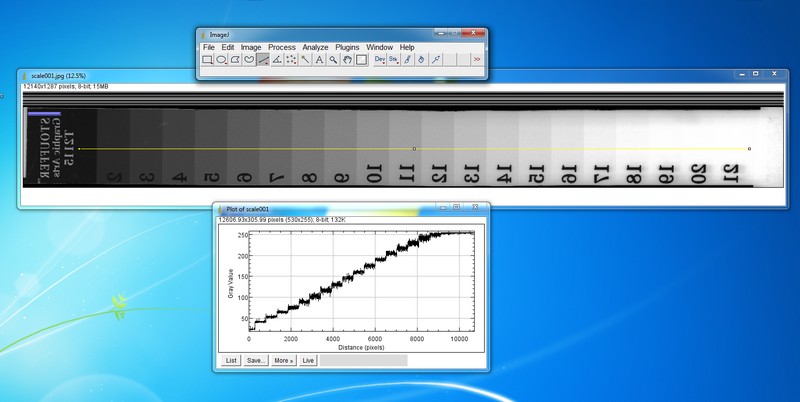Screen dimensions: 800x402
Task: Click the List button in plot window
Action: point(231,360)
